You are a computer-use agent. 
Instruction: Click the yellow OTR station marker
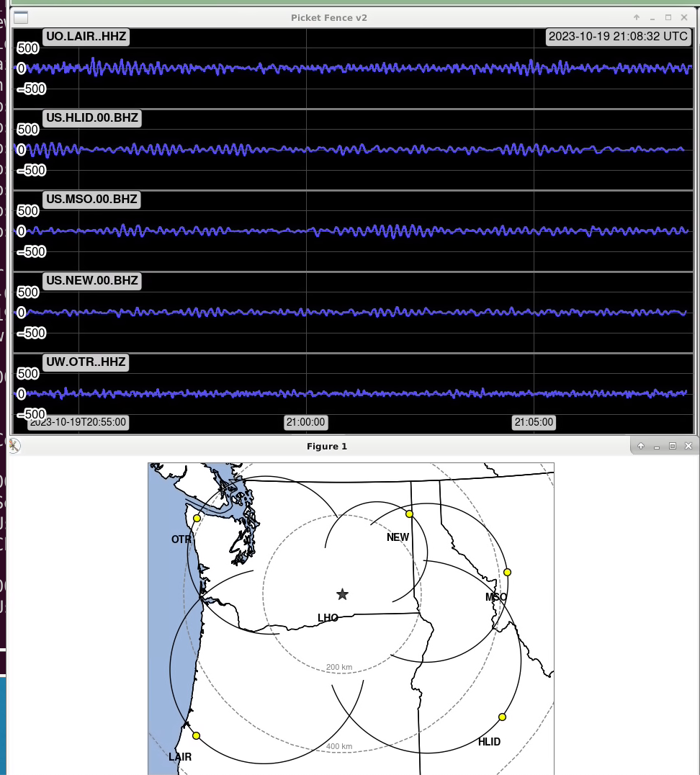point(197,518)
